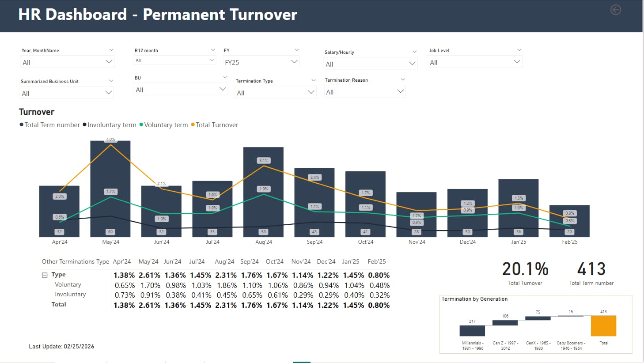Click the back navigation arrow icon
644x363 pixels.
[615, 10]
